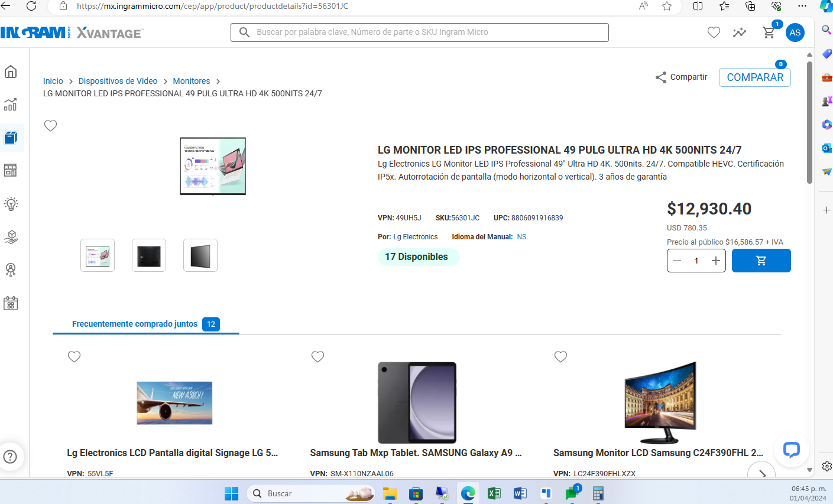Image resolution: width=833 pixels, height=504 pixels.
Task: Select second thumbnail, black monitor front
Action: coord(149,255)
